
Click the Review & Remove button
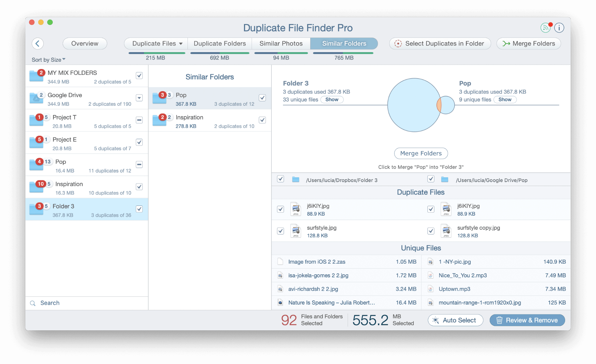tap(527, 320)
